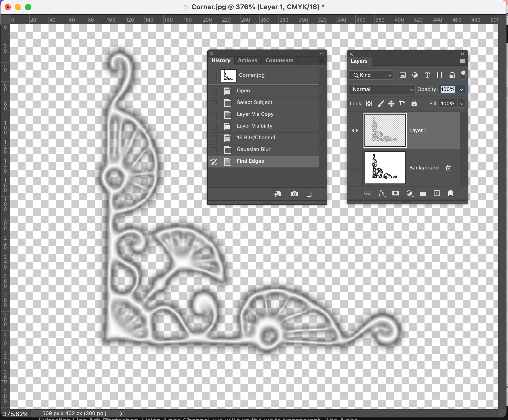Set history brush source to Gaussian Blur
Screen dimensions: 508x420
(x=214, y=150)
